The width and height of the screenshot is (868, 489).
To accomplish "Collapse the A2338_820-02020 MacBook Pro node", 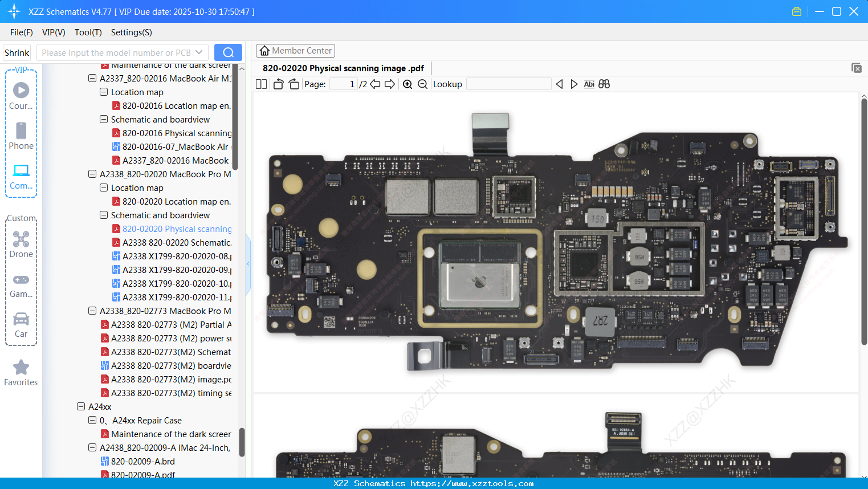I will (x=92, y=174).
